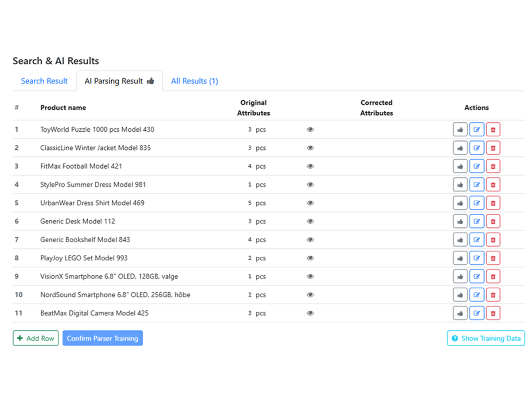Delete the FitMax Football row
The image size is (532, 399).
coord(493,166)
